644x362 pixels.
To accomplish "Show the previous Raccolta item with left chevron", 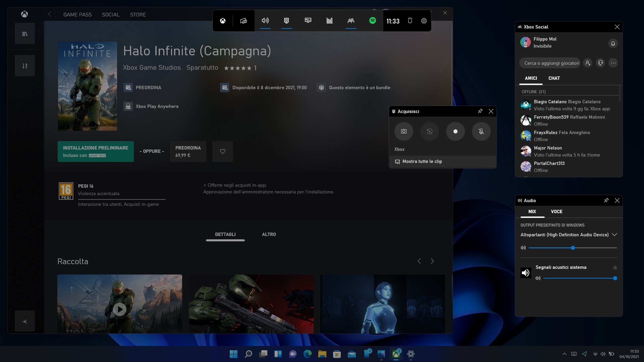I will click(419, 261).
